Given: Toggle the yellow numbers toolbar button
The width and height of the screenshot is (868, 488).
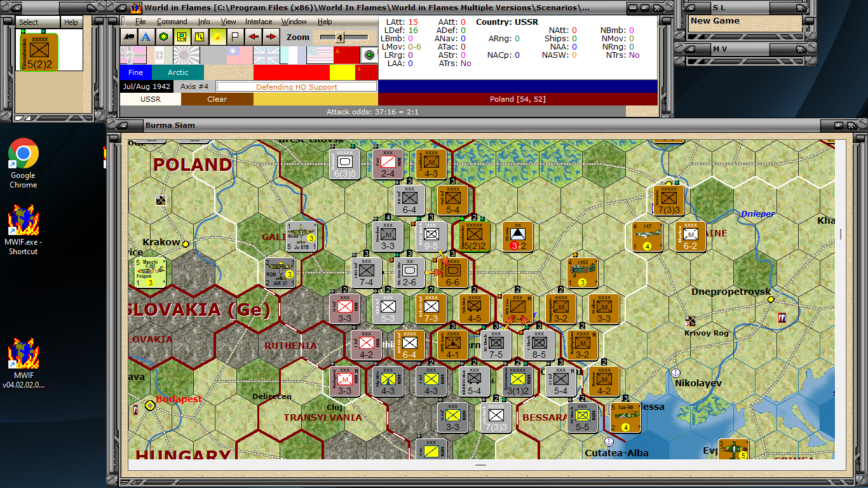Looking at the screenshot, I should [x=199, y=37].
